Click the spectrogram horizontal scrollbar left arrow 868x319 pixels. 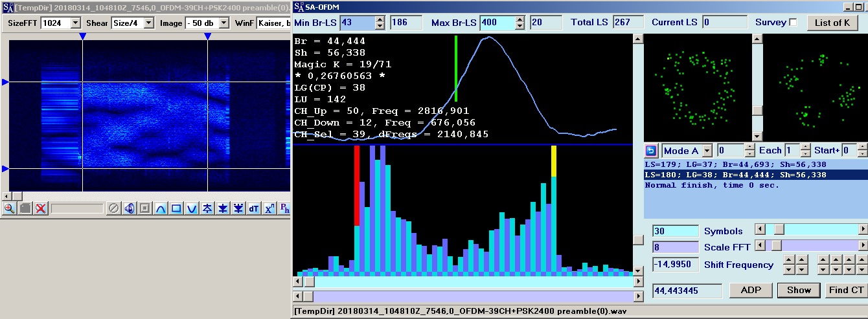click(6, 195)
